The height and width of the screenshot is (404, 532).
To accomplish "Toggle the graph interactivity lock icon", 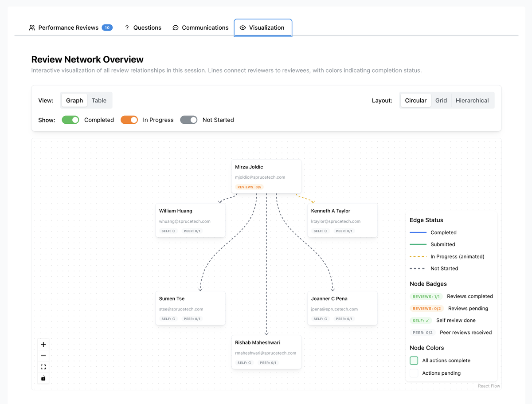I will coord(43,378).
